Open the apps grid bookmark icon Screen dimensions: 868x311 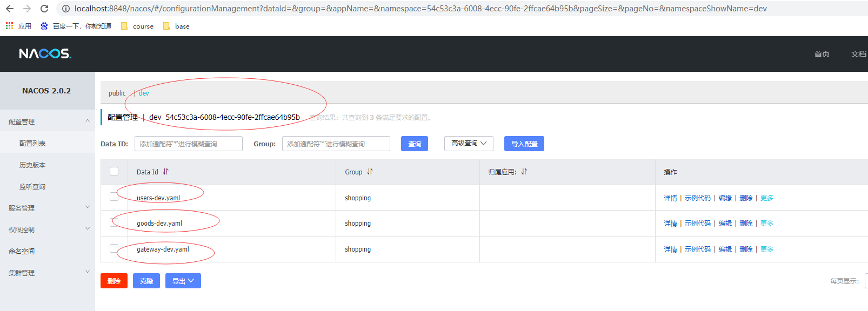[x=9, y=26]
